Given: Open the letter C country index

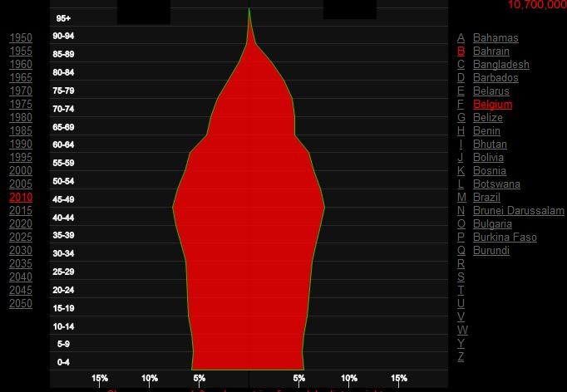Looking at the screenshot, I should tap(461, 64).
